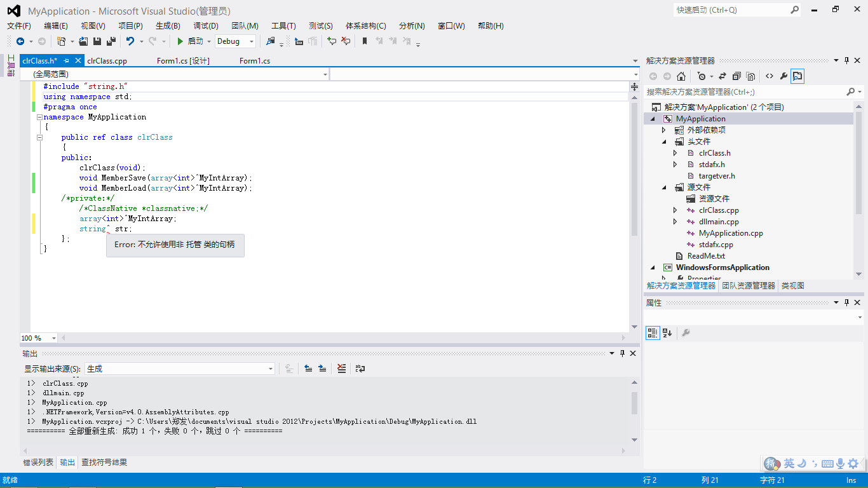Collapse the 头文件 folder
This screenshot has height=488, width=868.
[x=664, y=142]
